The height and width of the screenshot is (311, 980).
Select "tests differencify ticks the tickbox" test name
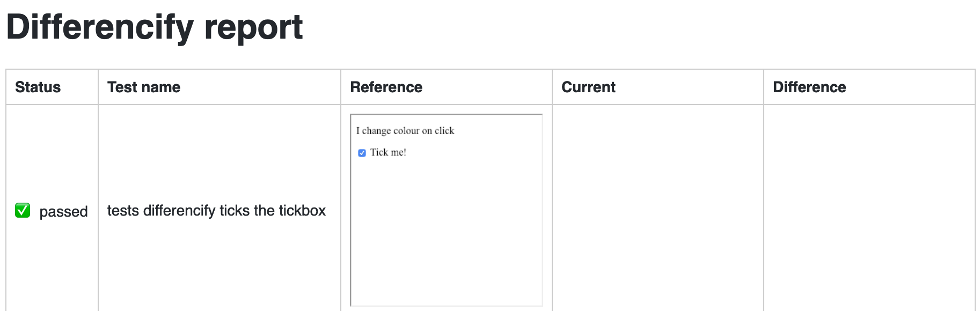point(216,211)
